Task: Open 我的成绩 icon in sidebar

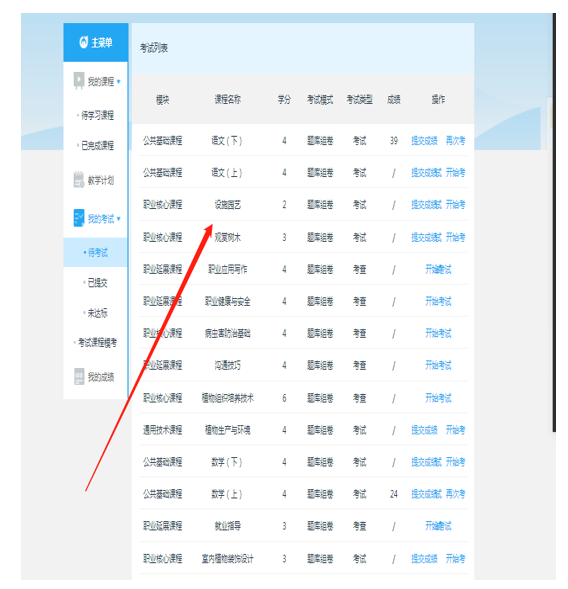Action: coord(79,376)
